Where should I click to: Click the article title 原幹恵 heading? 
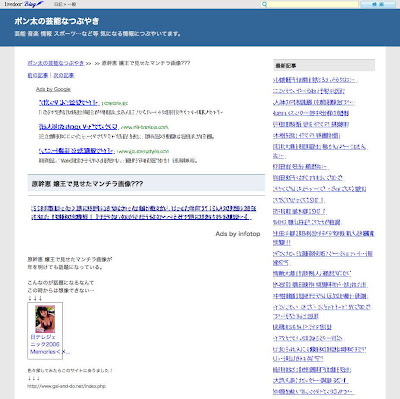pyautogui.click(x=87, y=184)
